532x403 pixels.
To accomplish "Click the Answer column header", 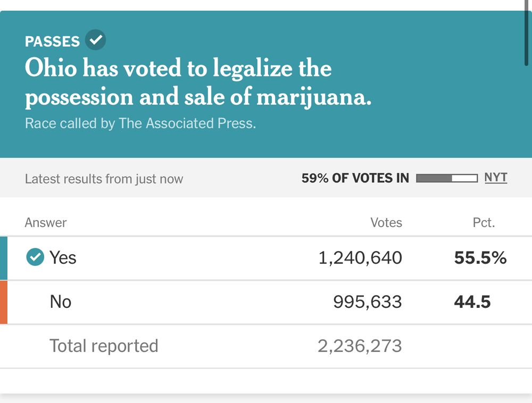I will (x=46, y=223).
